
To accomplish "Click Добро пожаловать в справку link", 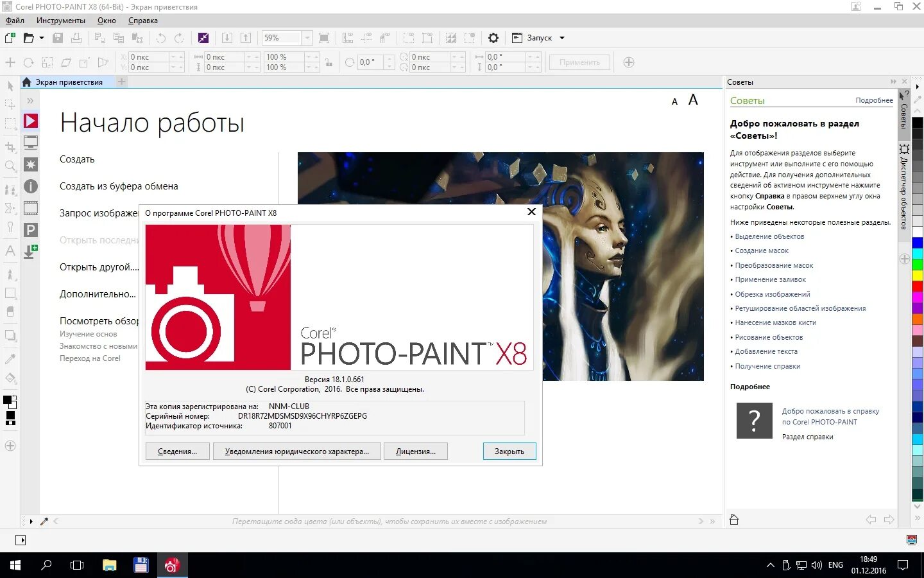I will (830, 416).
